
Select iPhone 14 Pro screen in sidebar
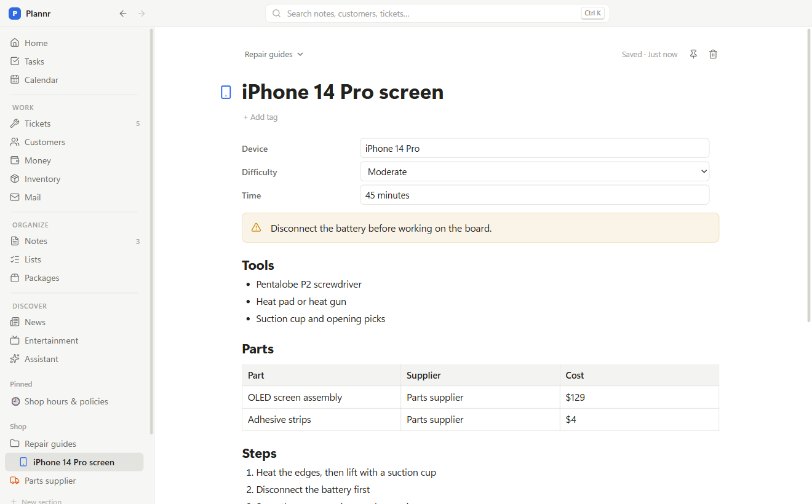75,462
